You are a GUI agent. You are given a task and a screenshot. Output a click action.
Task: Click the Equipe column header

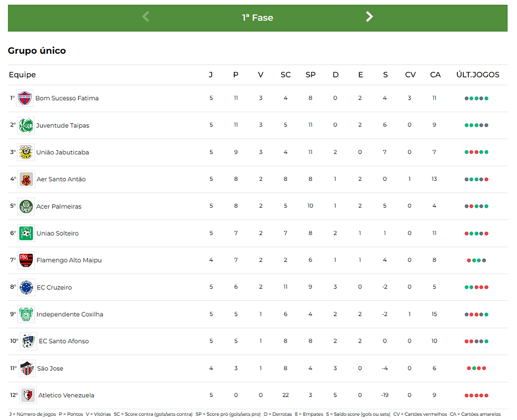click(22, 75)
